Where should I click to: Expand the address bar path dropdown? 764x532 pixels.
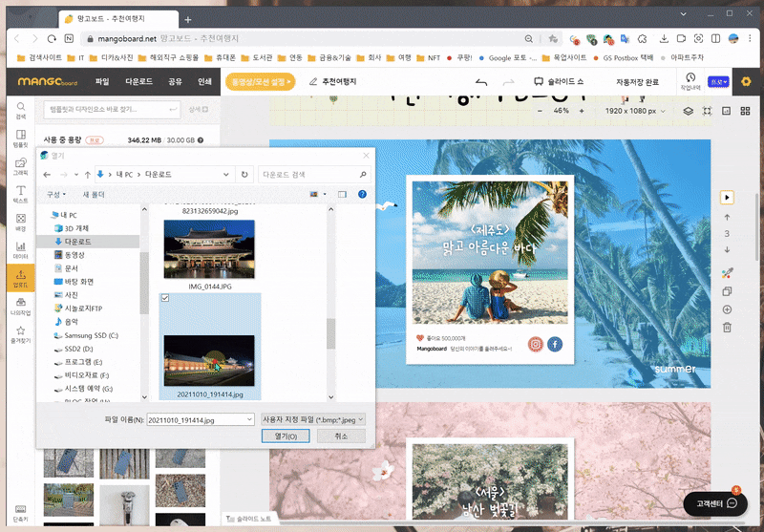tap(226, 175)
